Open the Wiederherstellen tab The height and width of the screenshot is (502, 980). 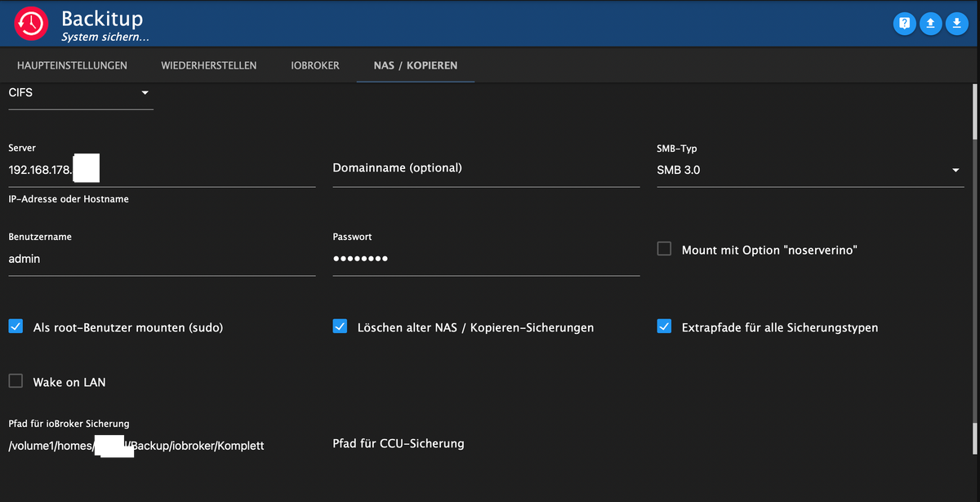[x=209, y=65]
